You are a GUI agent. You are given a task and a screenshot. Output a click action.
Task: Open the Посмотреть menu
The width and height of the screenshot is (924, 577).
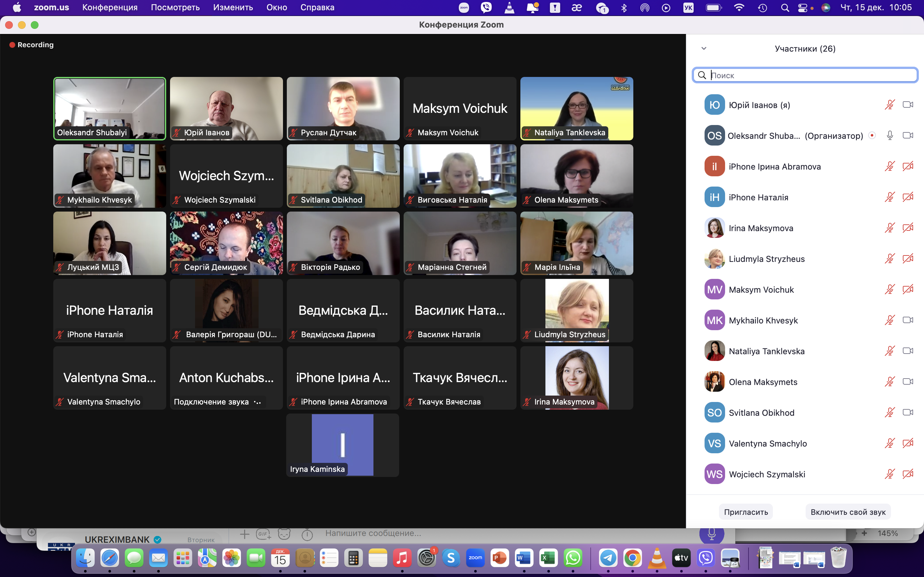pyautogui.click(x=175, y=8)
